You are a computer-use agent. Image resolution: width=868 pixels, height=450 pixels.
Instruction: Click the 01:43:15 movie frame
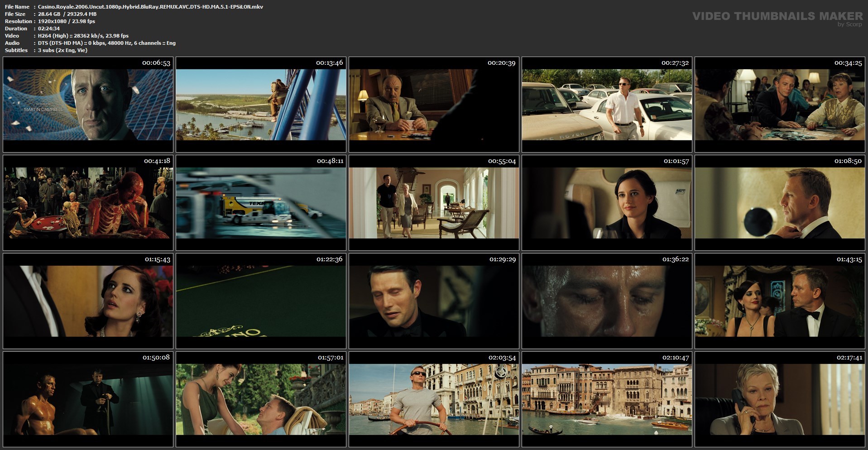(x=780, y=301)
